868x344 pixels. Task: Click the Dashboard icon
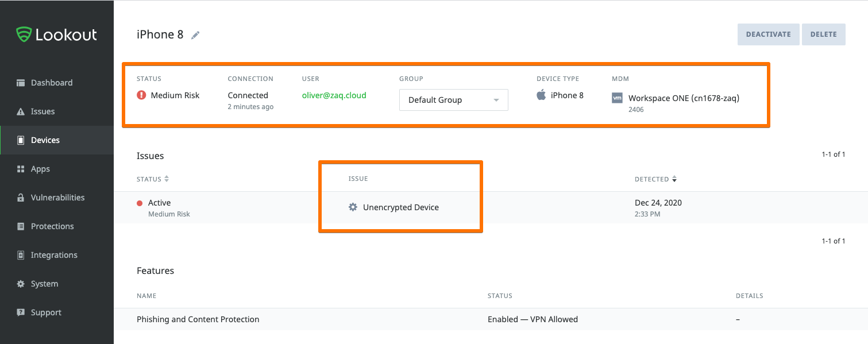coord(21,83)
